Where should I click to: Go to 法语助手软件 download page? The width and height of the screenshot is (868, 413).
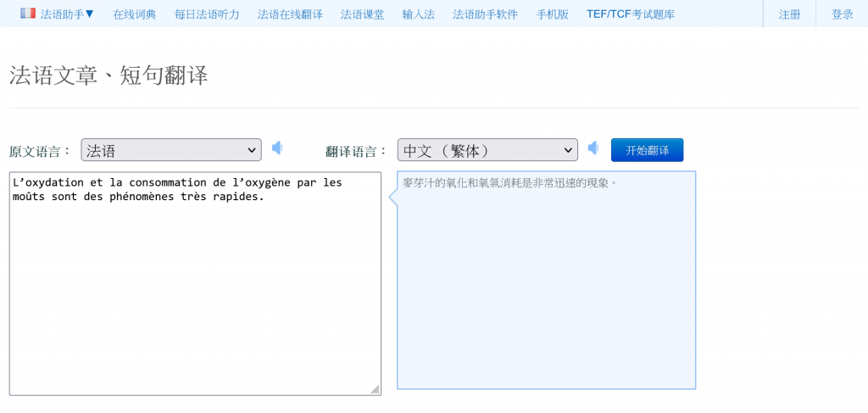click(x=486, y=14)
